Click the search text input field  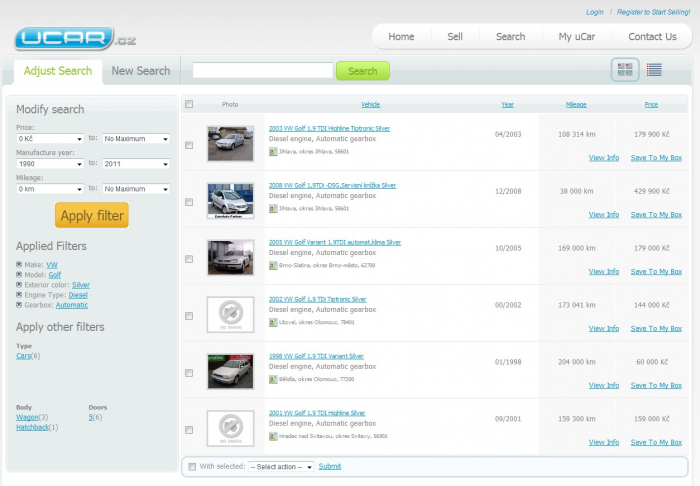point(263,71)
